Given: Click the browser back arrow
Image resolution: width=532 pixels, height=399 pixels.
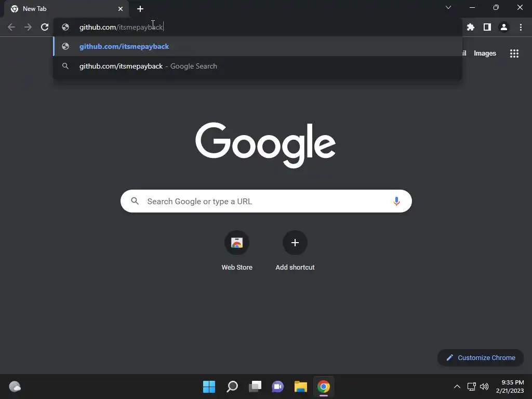Looking at the screenshot, I should (11, 27).
